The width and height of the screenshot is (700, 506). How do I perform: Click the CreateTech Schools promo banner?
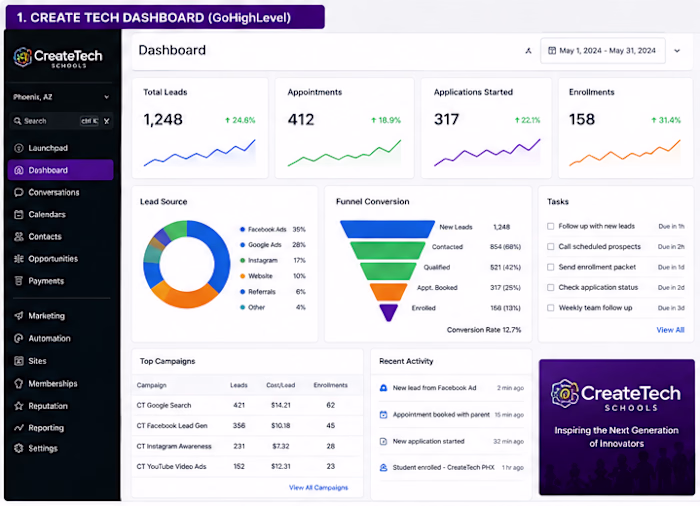coord(617,427)
